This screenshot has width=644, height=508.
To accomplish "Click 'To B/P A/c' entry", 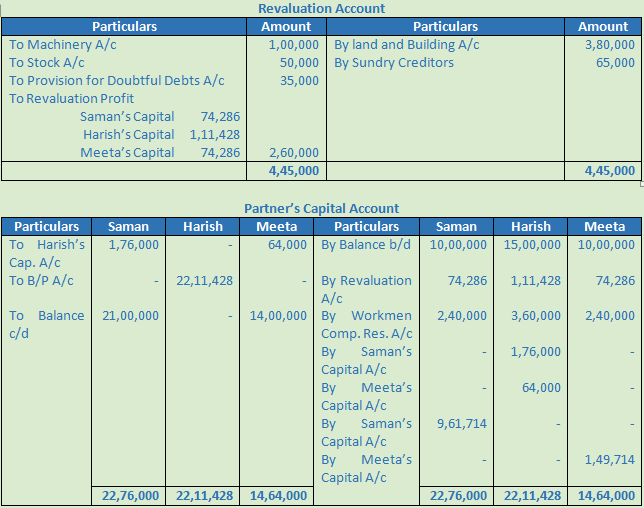I will [41, 280].
